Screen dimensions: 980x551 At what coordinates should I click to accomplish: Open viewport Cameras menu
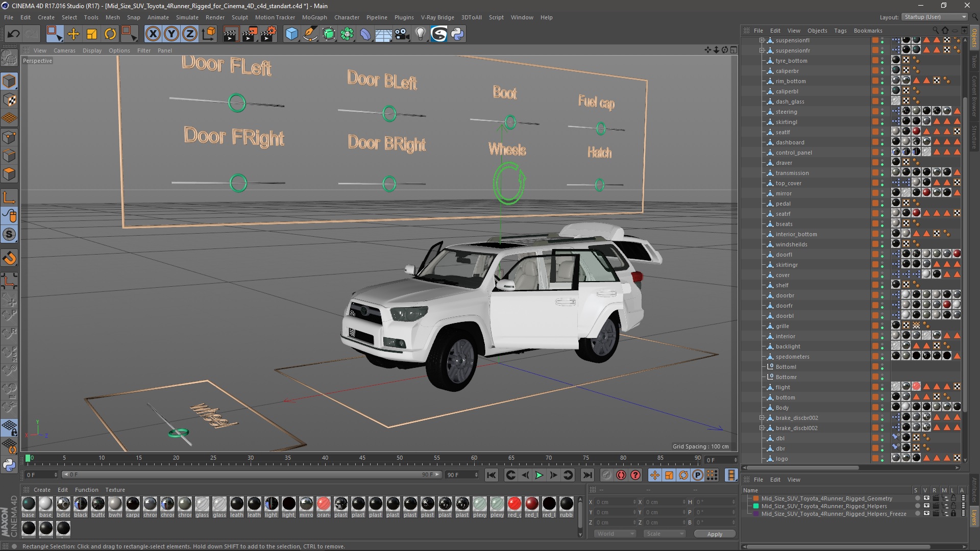[64, 51]
